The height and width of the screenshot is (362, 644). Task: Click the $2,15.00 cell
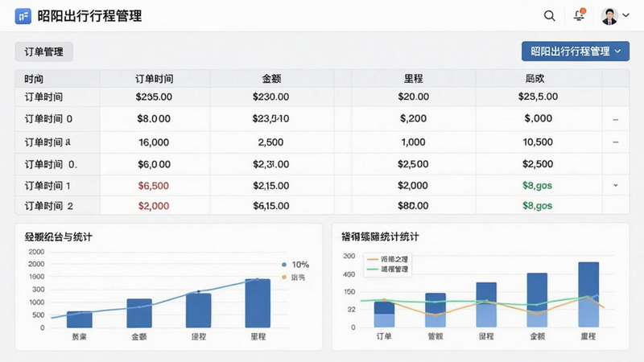[270, 186]
